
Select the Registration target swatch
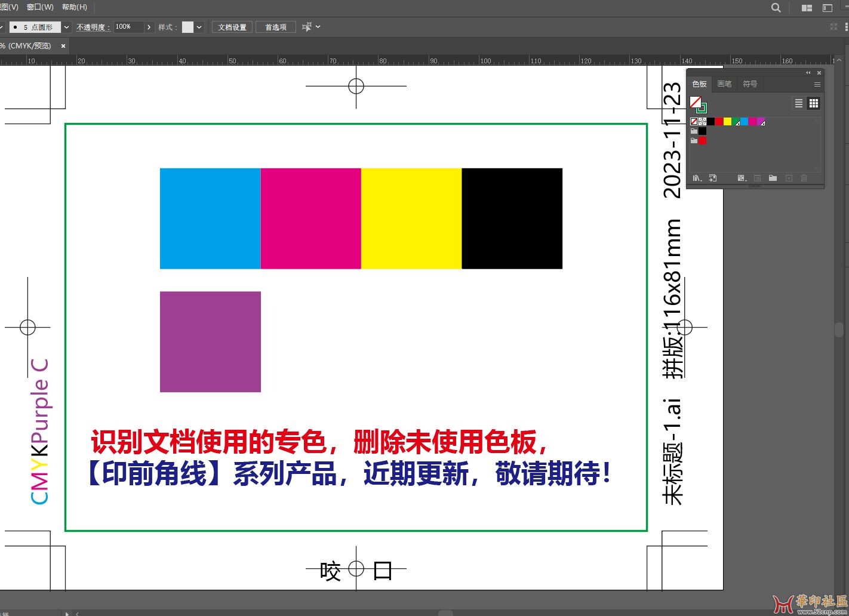[x=702, y=122]
